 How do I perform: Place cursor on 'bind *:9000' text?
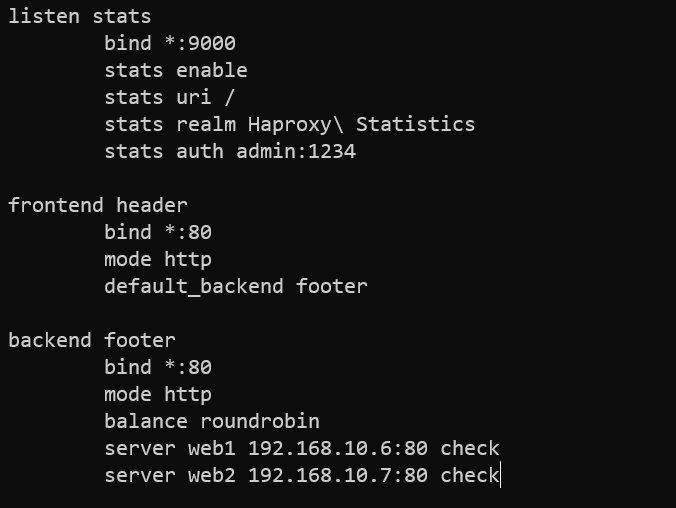click(x=170, y=43)
